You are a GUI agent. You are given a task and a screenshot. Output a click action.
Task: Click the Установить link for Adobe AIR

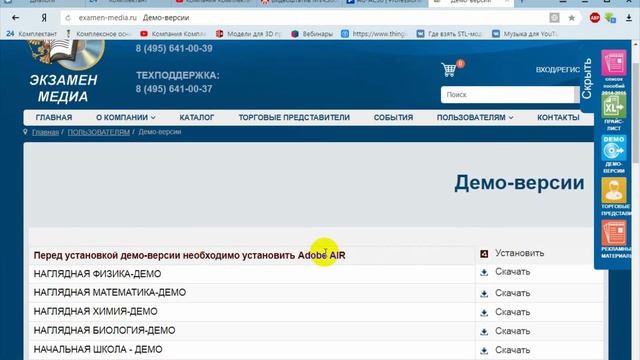pos(519,253)
